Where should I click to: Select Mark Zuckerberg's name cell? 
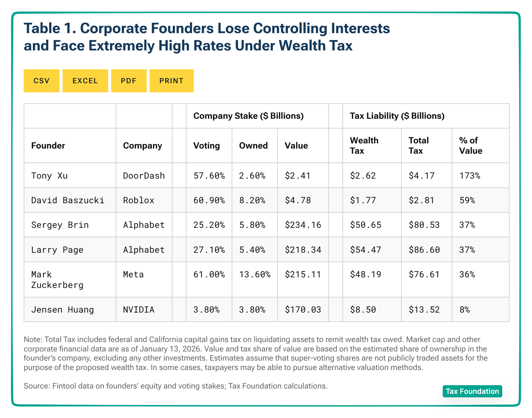tap(57, 279)
